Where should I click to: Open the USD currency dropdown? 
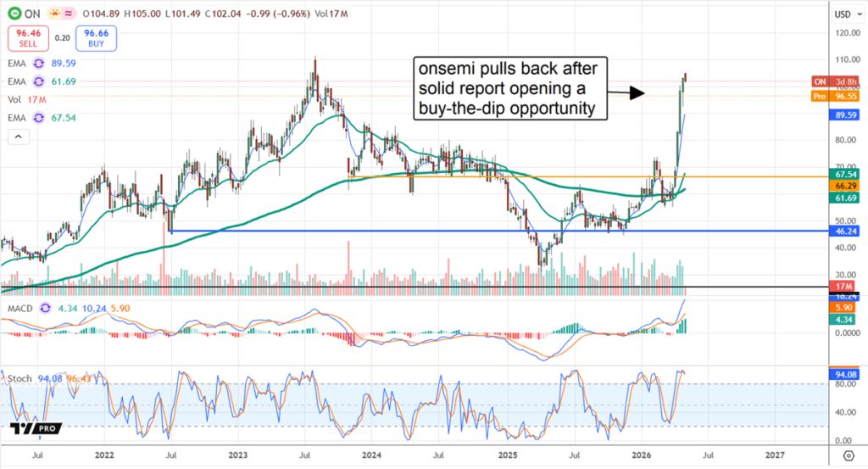coord(848,14)
